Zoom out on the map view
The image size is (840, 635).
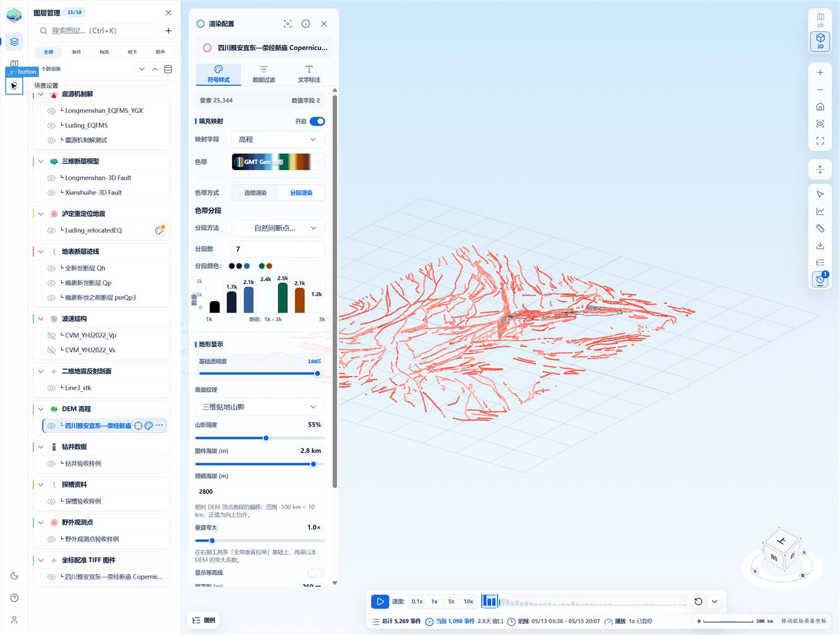pos(820,90)
